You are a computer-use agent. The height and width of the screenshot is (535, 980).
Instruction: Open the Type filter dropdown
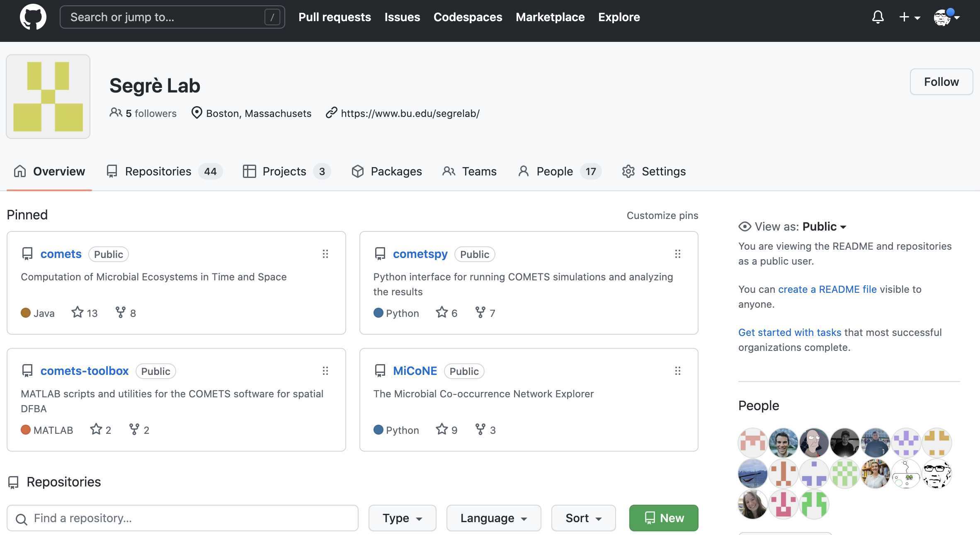(402, 518)
